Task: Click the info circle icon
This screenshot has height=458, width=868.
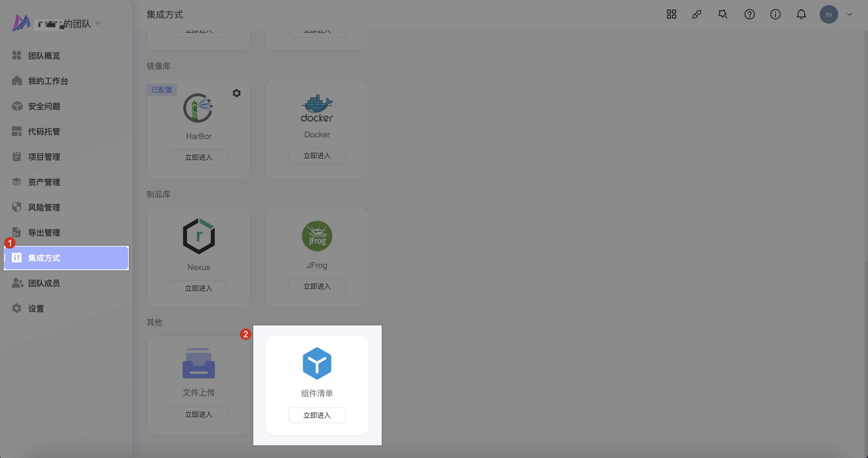Action: click(775, 14)
